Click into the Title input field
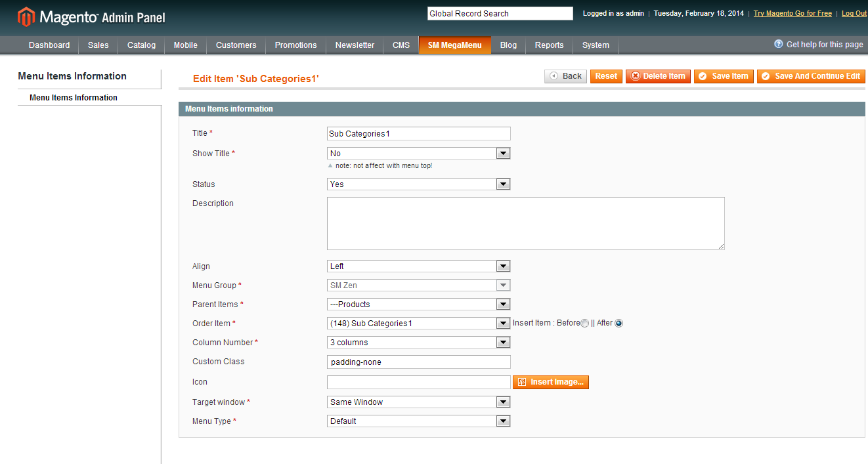Viewport: 868px width, 464px height. tap(419, 134)
